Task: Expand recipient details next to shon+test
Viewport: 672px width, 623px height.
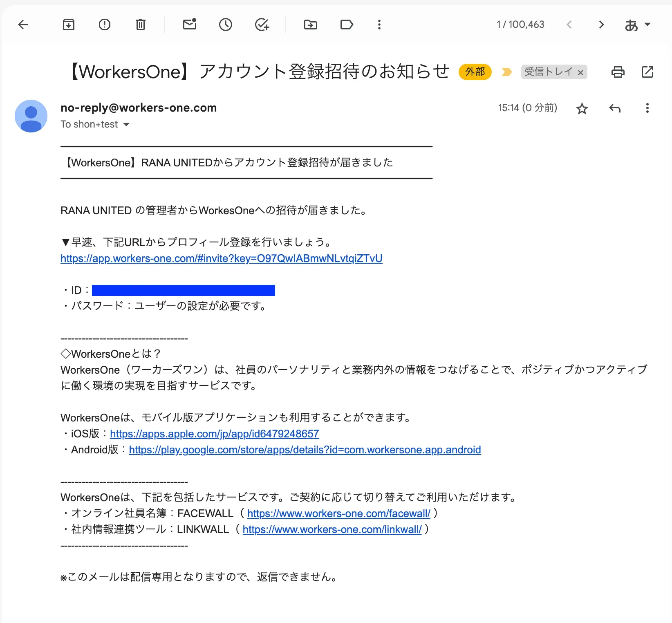Action: tap(126, 124)
